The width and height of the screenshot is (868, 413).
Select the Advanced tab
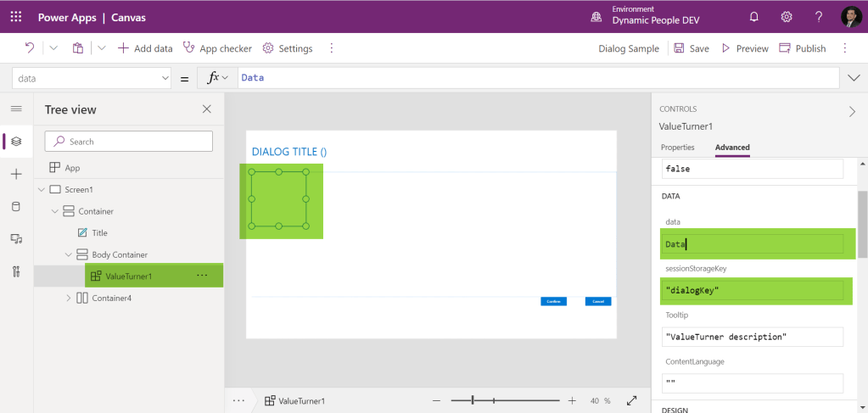tap(731, 148)
